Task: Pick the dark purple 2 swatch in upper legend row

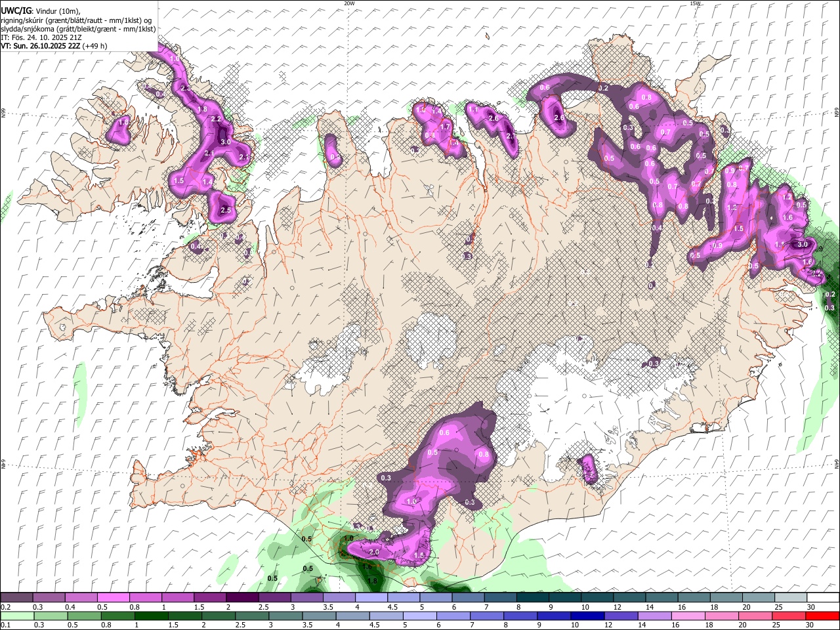Action: coord(241,598)
